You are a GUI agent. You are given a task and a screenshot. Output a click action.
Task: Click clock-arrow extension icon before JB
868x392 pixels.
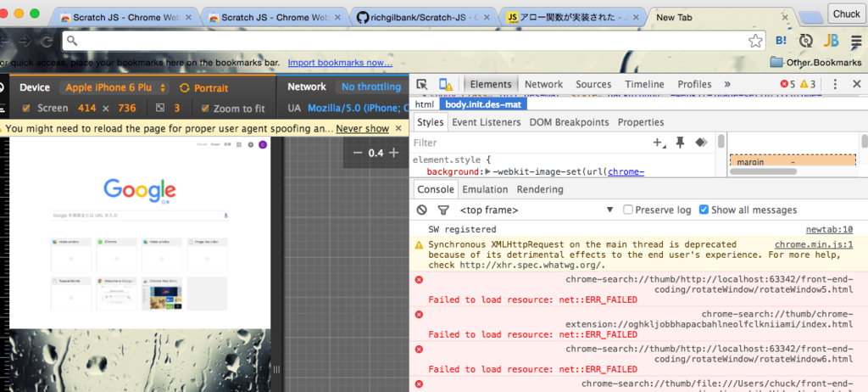[806, 41]
